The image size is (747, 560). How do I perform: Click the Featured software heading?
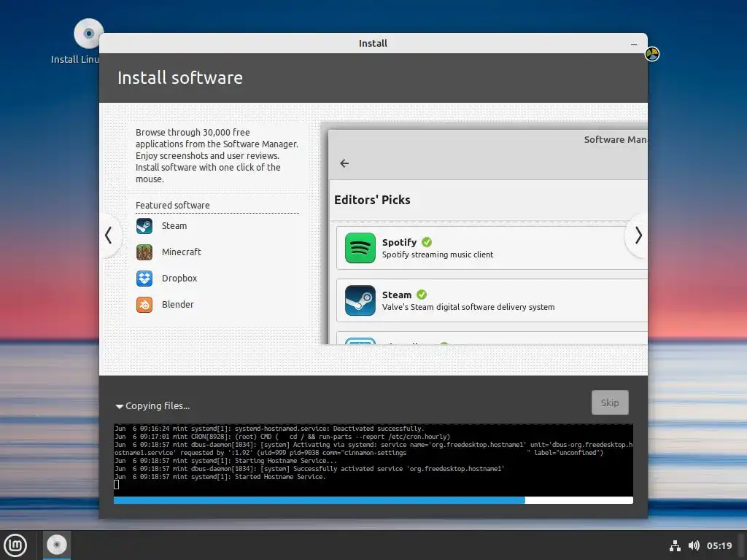(x=172, y=205)
